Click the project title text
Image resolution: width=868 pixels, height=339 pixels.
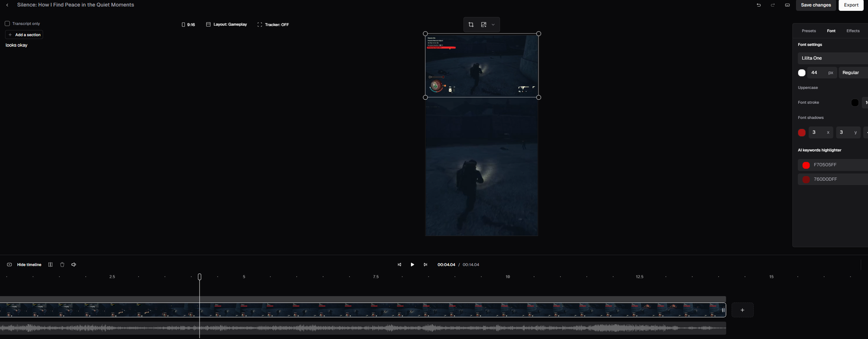[x=76, y=5]
